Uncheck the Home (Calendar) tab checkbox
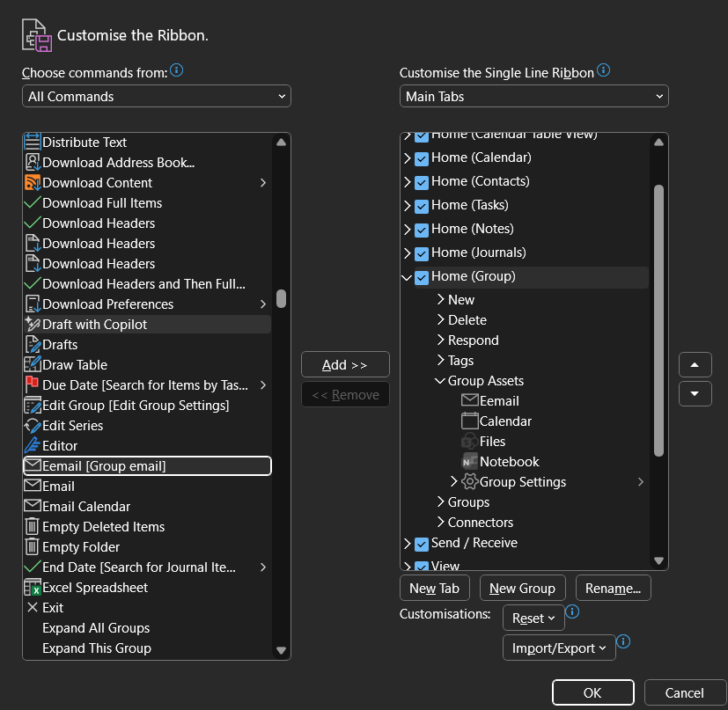 (x=421, y=158)
